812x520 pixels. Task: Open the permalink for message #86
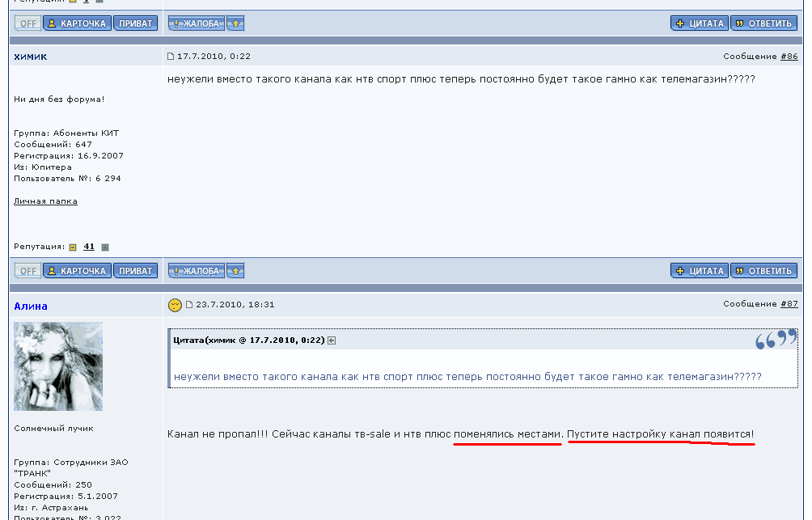(789, 56)
